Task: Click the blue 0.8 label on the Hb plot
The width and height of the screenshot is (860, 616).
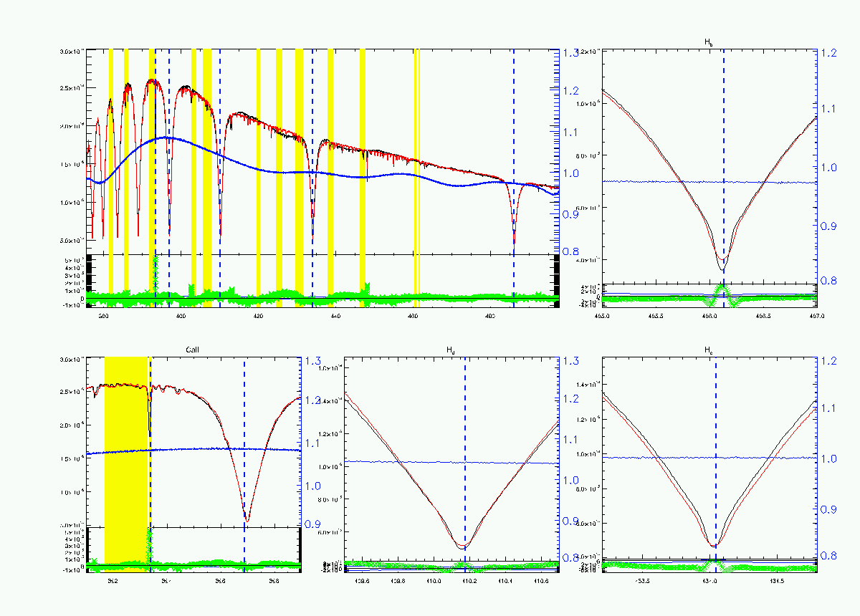Action: coord(828,280)
